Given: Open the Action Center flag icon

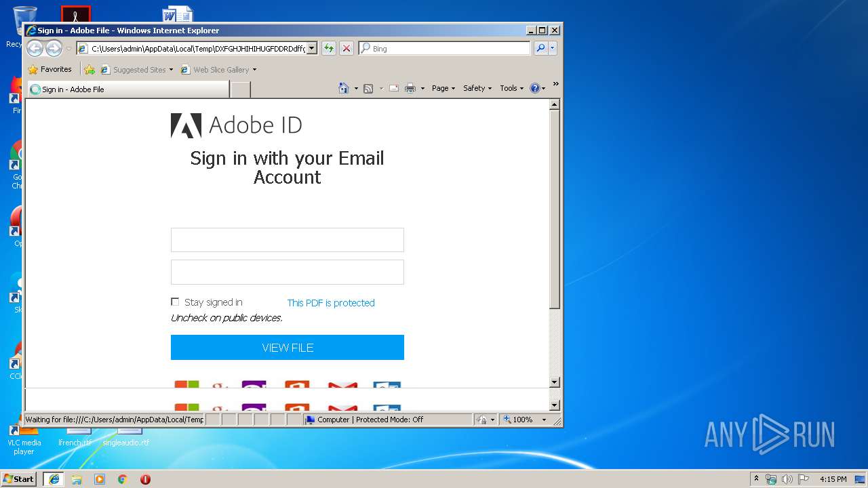Looking at the screenshot, I should pos(804,479).
